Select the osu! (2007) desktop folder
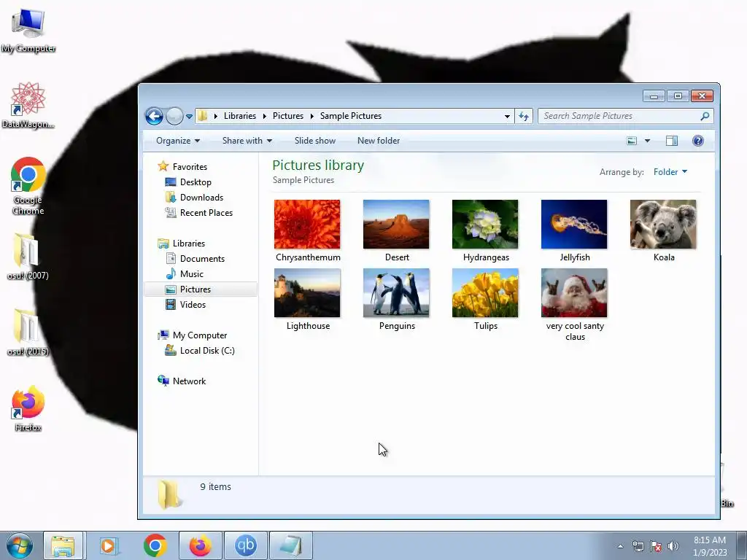This screenshot has width=747, height=560. click(x=28, y=256)
